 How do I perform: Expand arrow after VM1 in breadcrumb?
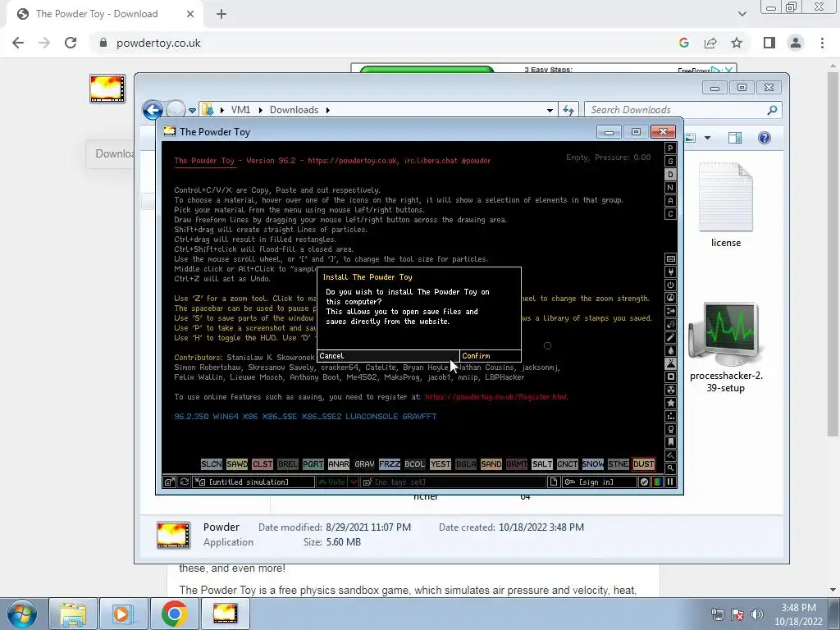pyautogui.click(x=260, y=110)
